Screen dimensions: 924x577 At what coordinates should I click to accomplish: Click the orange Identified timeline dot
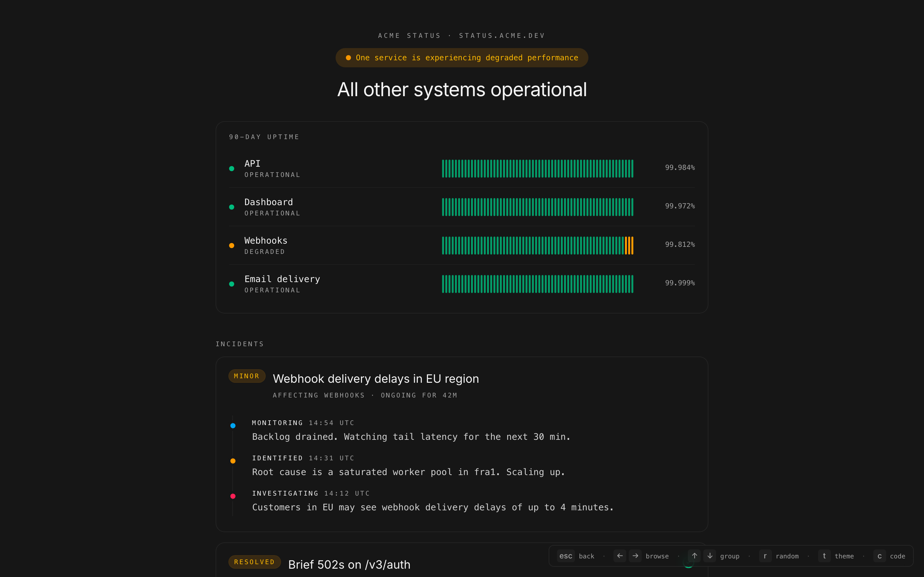(233, 461)
